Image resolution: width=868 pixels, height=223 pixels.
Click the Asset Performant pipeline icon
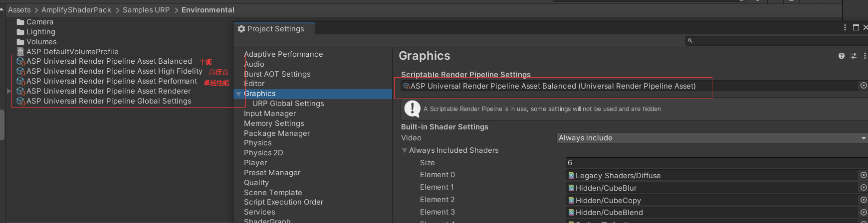click(20, 81)
